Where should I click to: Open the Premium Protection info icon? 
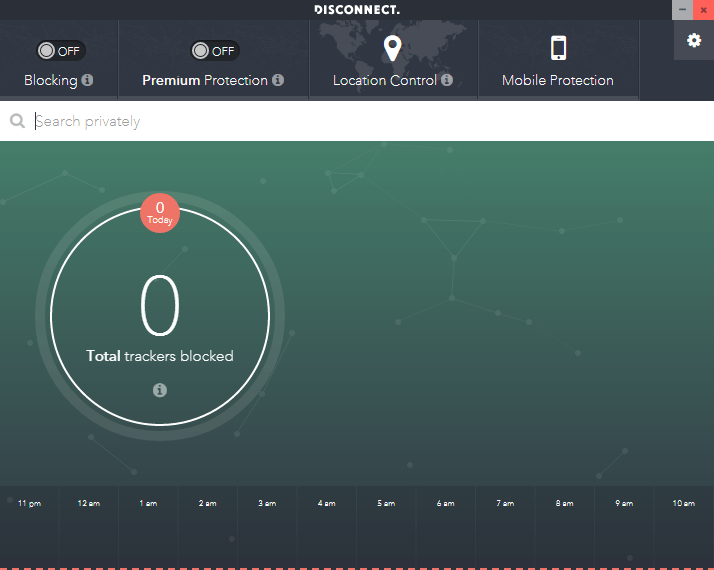[x=278, y=80]
